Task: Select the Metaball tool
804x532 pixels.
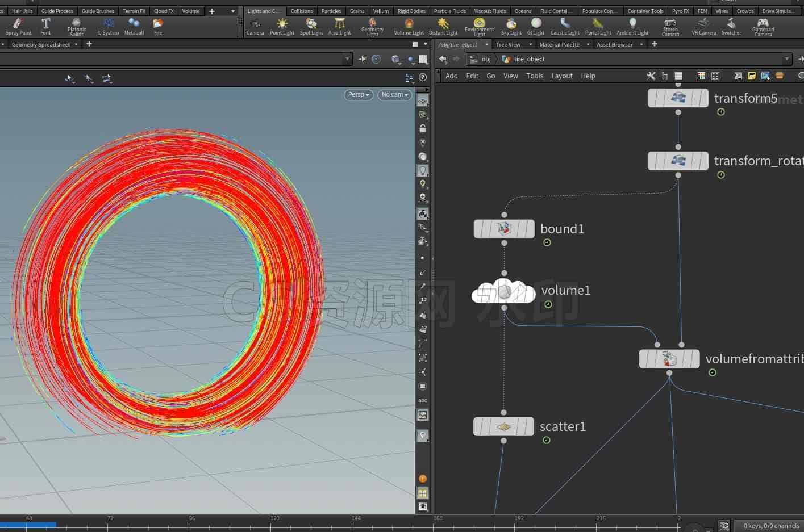Action: pyautogui.click(x=134, y=27)
